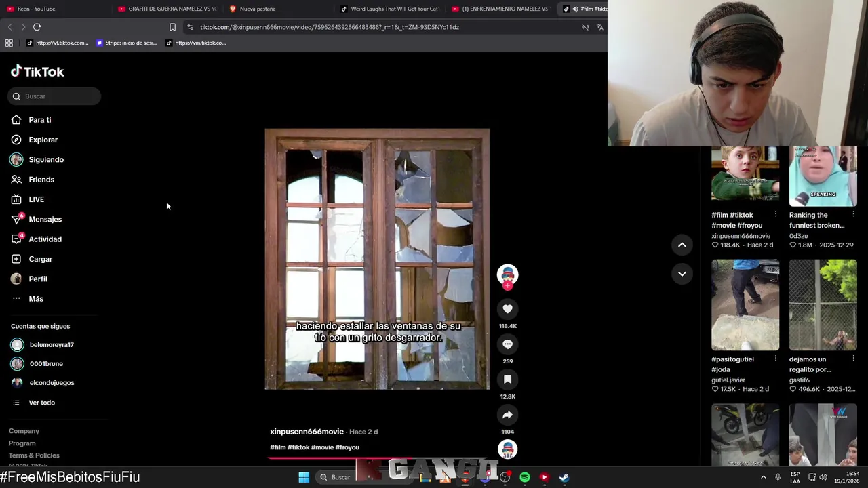Open the sound disc below share count
The image size is (868, 488).
(507, 449)
